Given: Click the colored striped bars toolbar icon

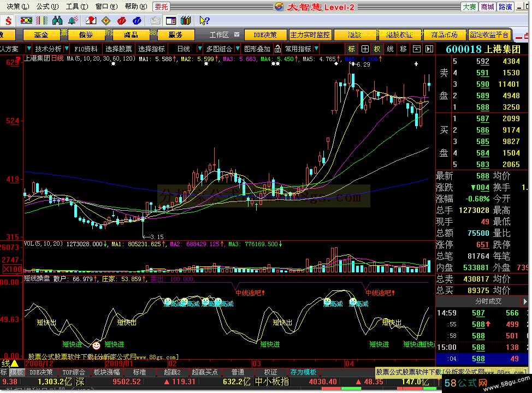Looking at the screenshot, I should click(42, 21).
